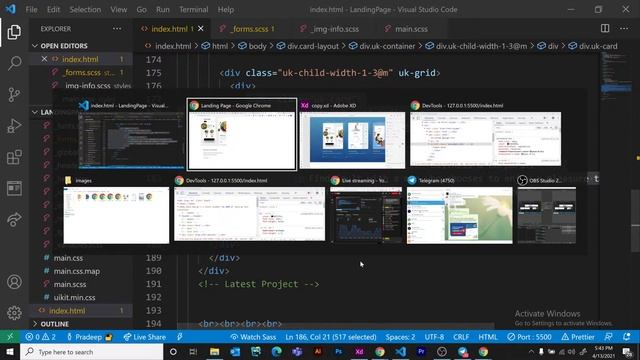Select Landing Page Google Chrome thumbnail
The height and width of the screenshot is (360, 640).
coord(242,134)
